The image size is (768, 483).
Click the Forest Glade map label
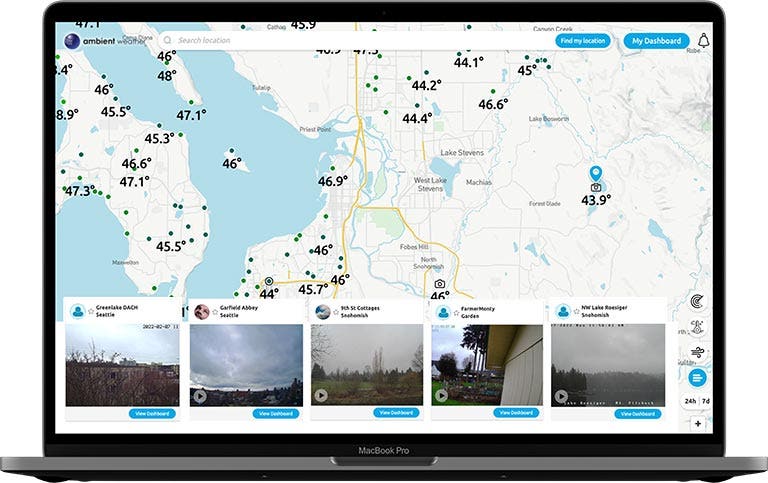pyautogui.click(x=545, y=203)
